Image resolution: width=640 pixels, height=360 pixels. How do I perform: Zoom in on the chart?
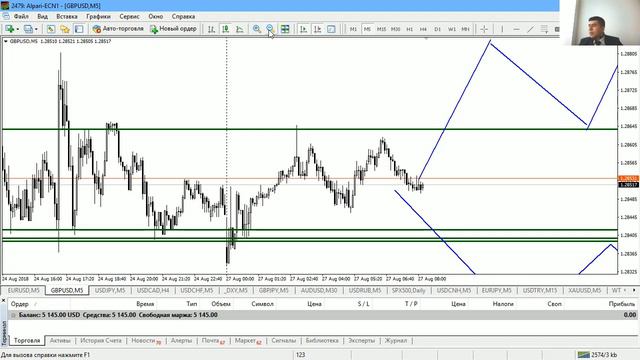point(256,29)
